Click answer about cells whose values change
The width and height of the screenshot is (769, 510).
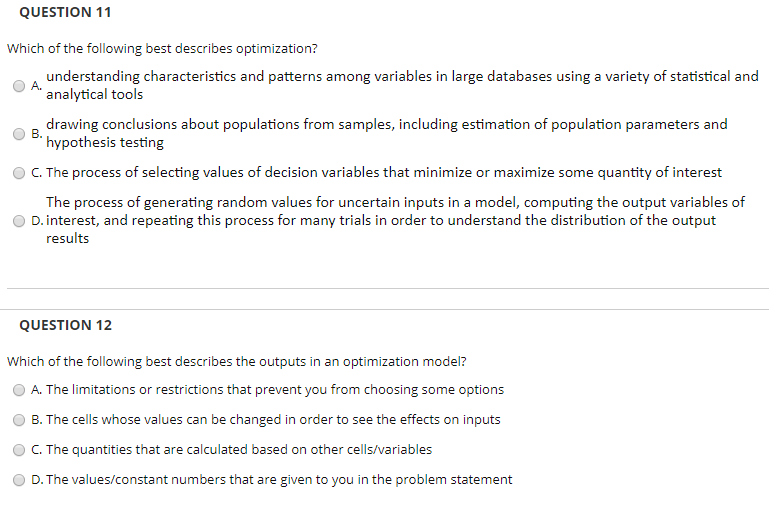pyautogui.click(x=273, y=419)
